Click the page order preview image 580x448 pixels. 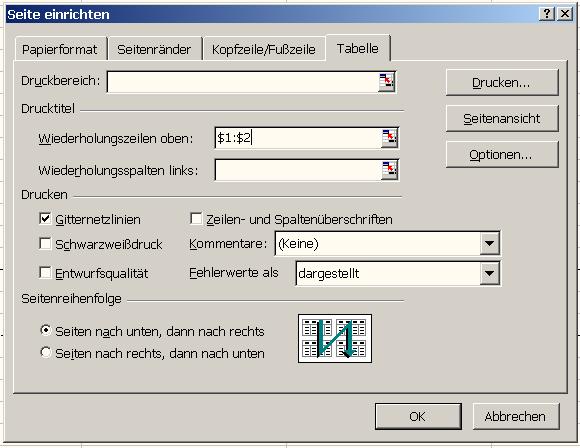[x=335, y=338]
